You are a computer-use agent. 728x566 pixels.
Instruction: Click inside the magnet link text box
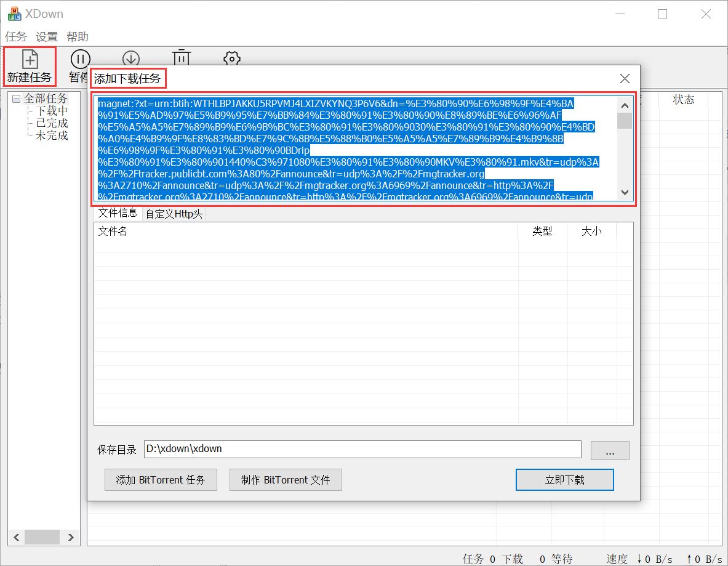click(356, 148)
